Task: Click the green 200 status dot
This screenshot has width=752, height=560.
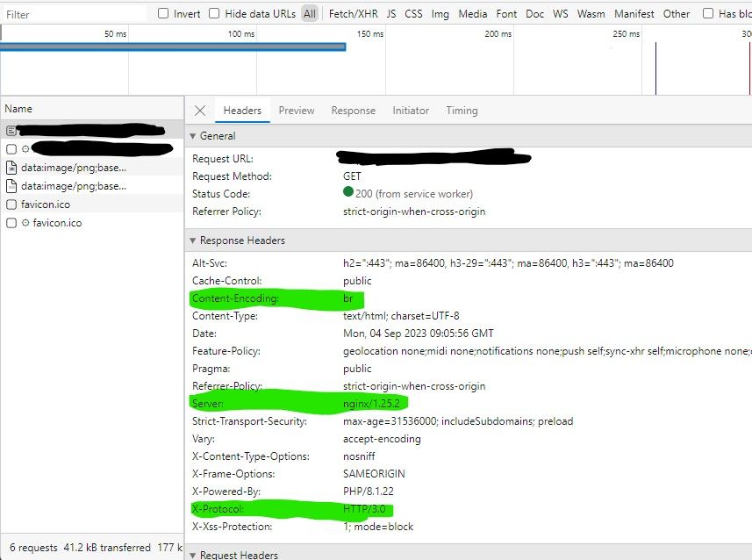Action: 347,194
